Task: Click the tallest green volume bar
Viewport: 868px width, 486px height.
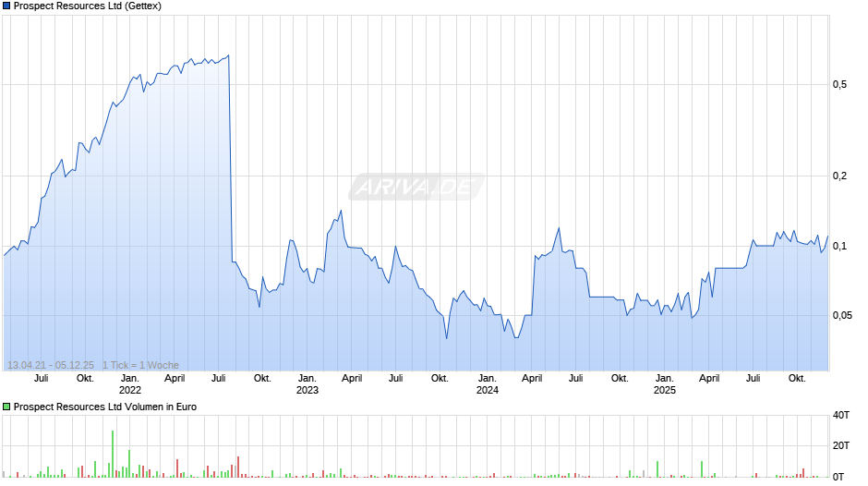Action: [x=113, y=454]
